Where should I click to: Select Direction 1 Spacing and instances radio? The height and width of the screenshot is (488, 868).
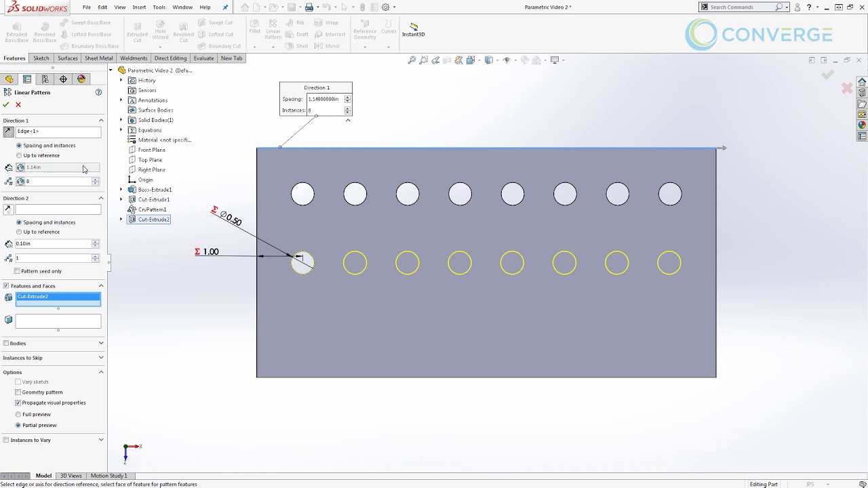point(19,146)
